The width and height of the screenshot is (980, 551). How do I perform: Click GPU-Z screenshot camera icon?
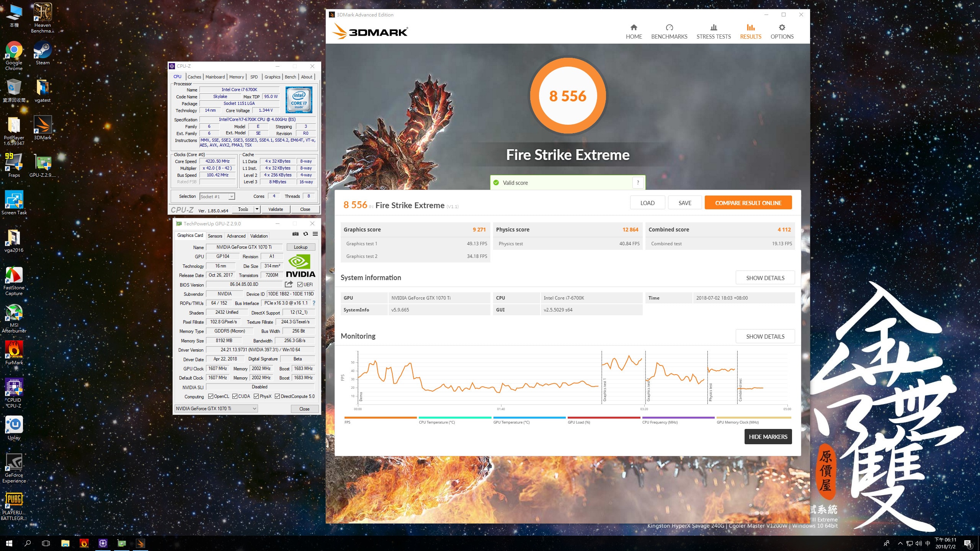tap(295, 234)
